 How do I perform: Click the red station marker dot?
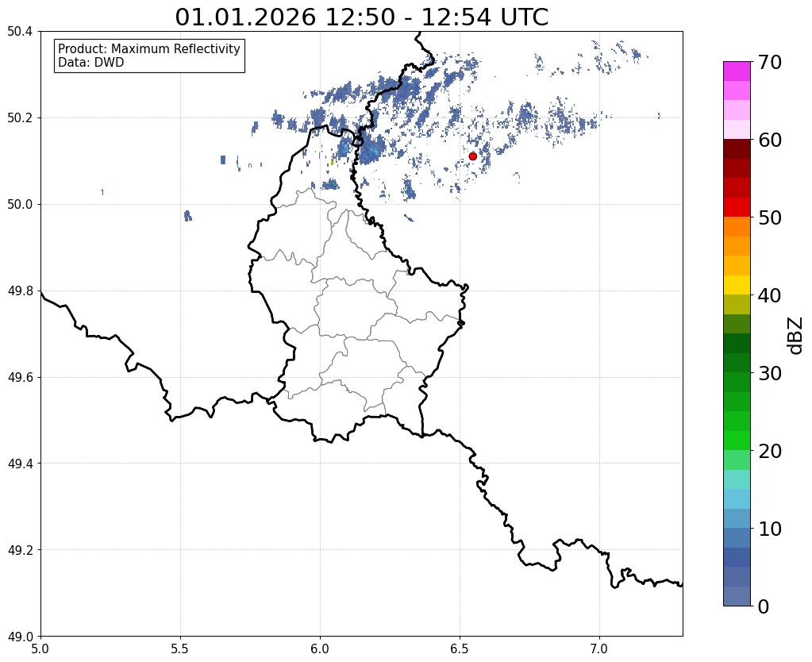click(x=472, y=156)
